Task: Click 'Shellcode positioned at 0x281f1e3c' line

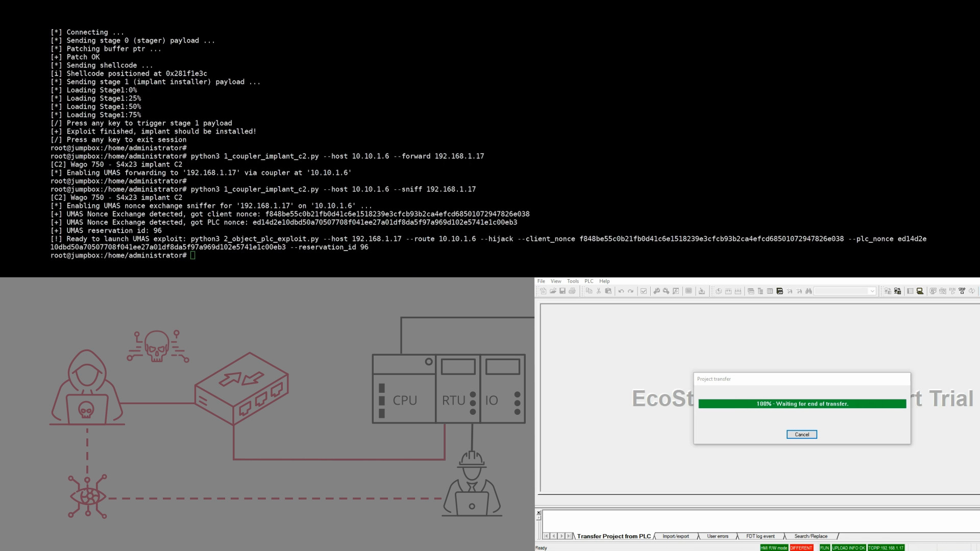Action: [x=129, y=73]
